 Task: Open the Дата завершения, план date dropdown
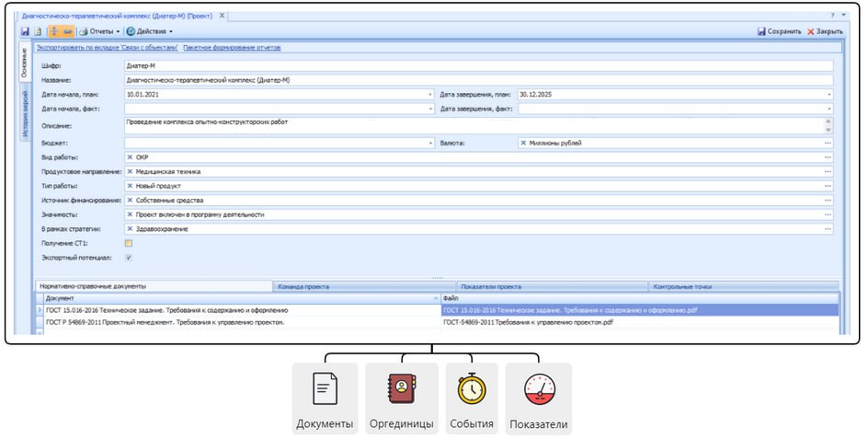pyautogui.click(x=828, y=94)
